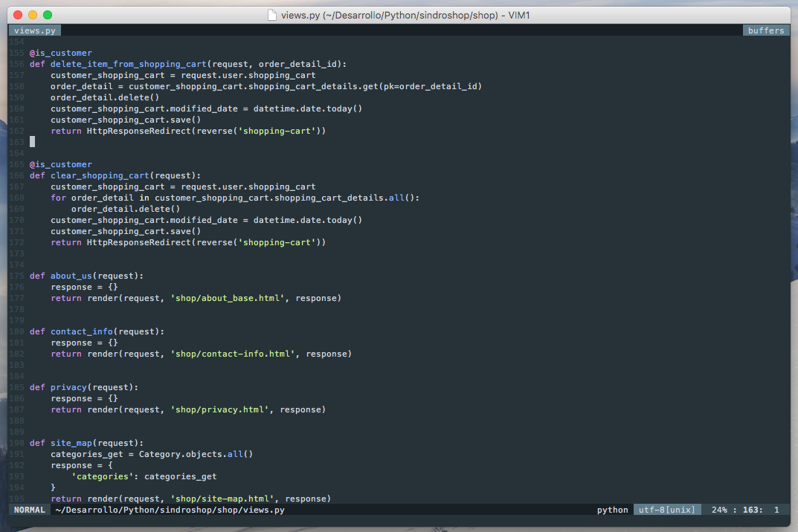Image resolution: width=798 pixels, height=532 pixels.
Task: Click Category.objects.all() on line 191
Action: pos(196,454)
